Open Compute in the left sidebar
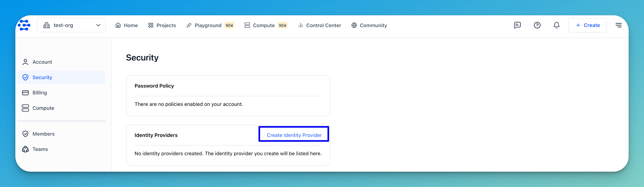The height and width of the screenshot is (187, 644). tap(61, 108)
